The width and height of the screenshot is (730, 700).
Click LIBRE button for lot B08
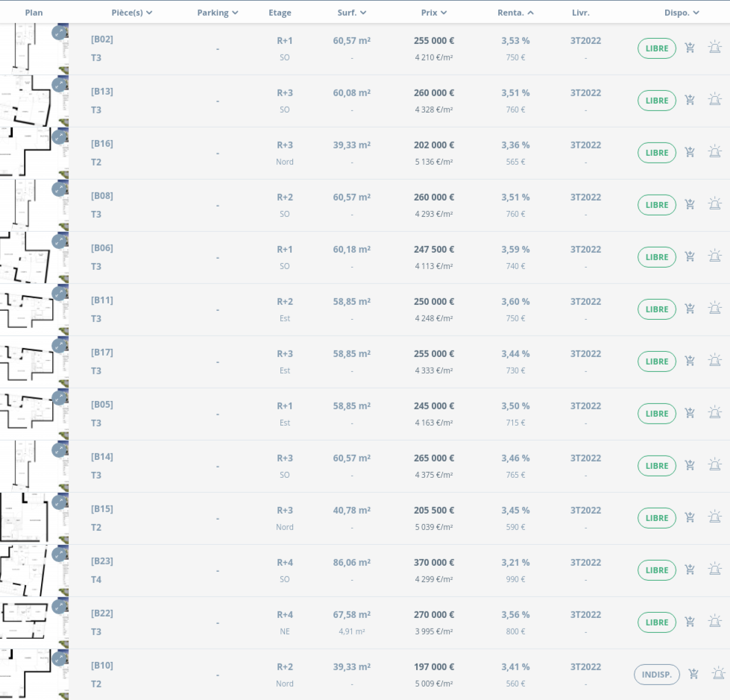pyautogui.click(x=656, y=205)
